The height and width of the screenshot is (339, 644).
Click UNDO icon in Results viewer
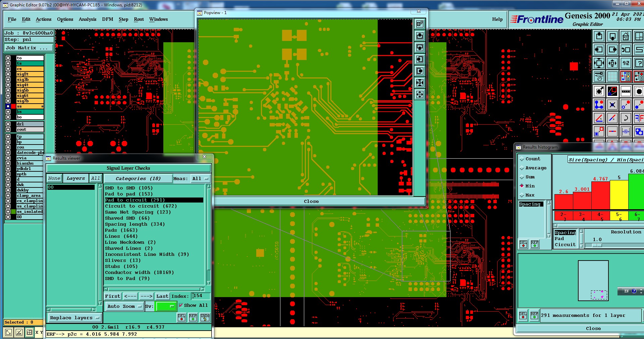[205, 318]
